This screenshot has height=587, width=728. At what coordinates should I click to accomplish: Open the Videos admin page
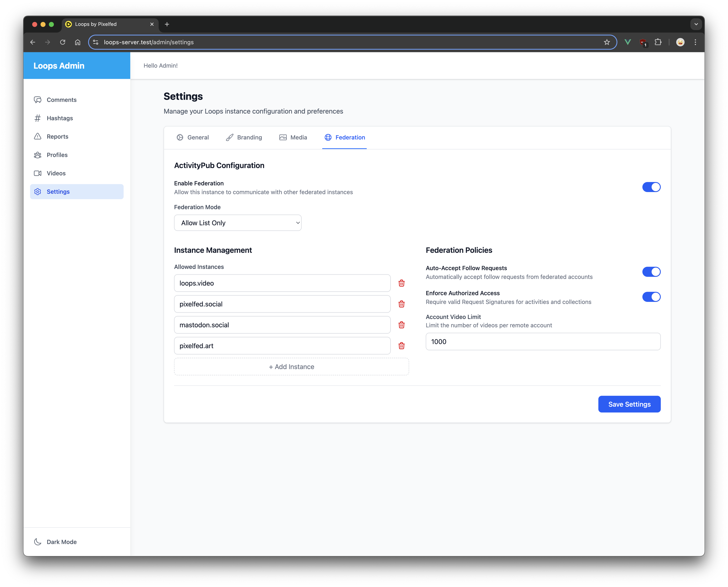(77, 173)
